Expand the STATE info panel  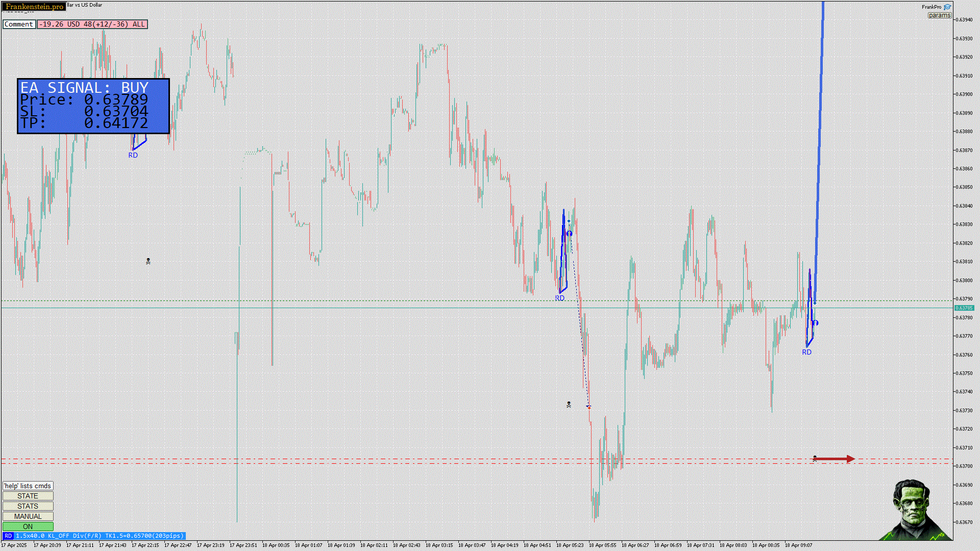point(28,496)
